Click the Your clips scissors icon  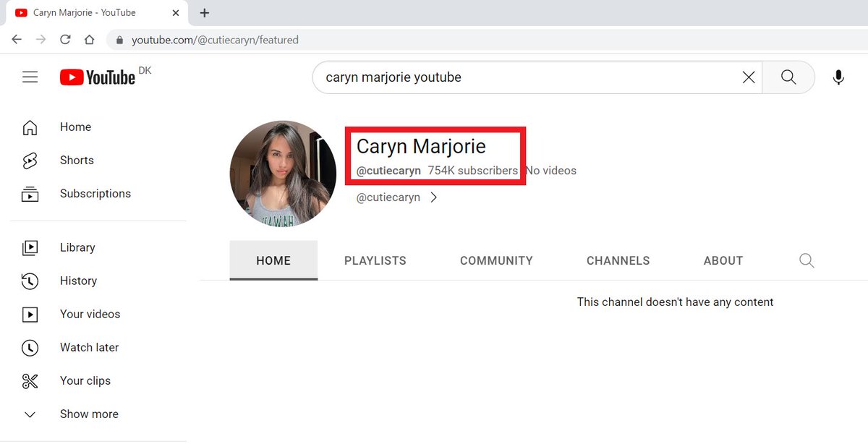tap(30, 380)
